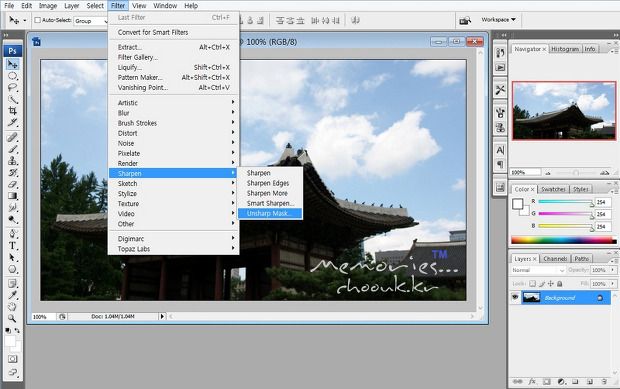Toggle lock position
This screenshot has height=389, width=620.
pyautogui.click(x=551, y=283)
